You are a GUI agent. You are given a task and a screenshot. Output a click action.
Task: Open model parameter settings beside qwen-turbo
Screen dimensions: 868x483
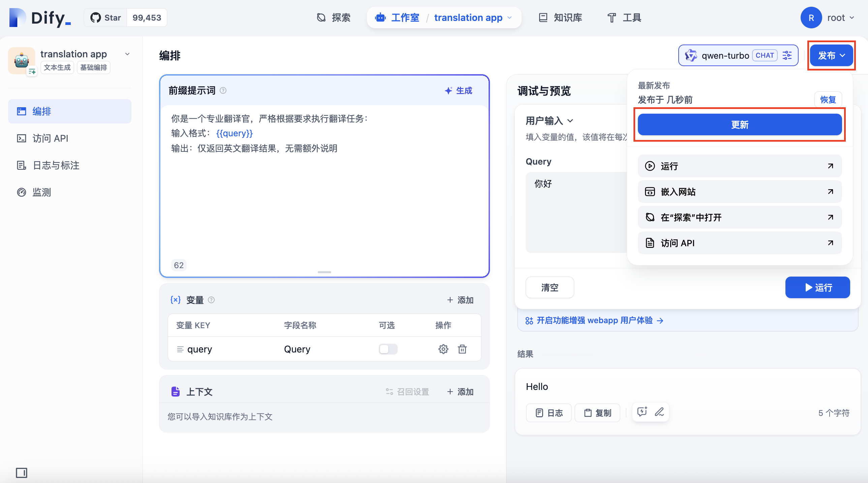click(787, 55)
